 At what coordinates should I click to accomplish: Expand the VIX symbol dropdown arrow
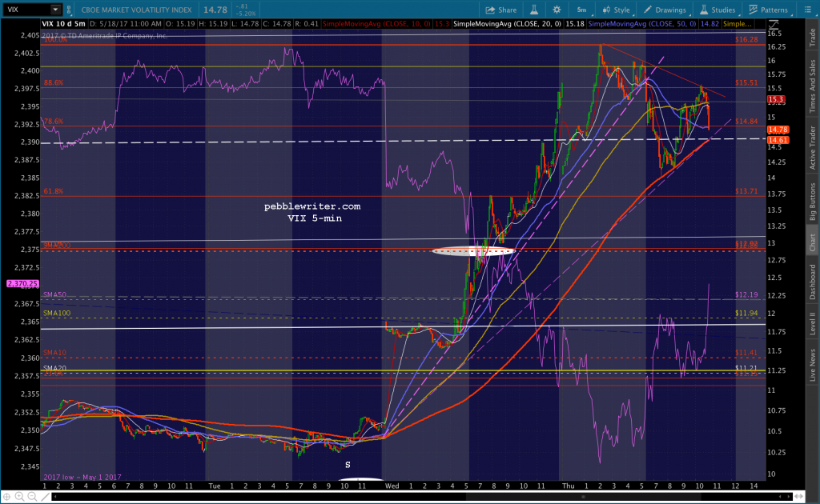(x=55, y=10)
